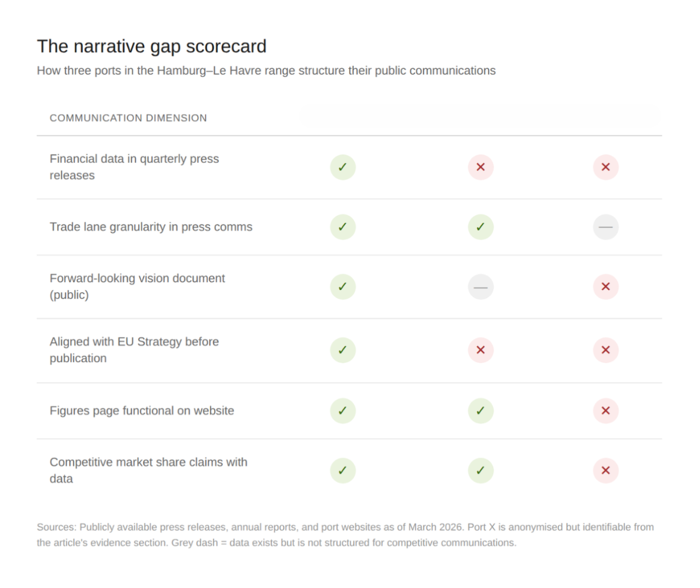Click the Sources footnote text
This screenshot has height=588, width=700.
click(x=345, y=534)
